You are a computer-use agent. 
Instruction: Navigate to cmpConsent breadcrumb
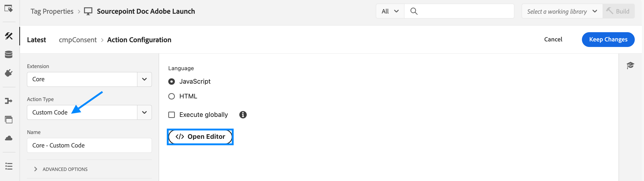tap(78, 40)
